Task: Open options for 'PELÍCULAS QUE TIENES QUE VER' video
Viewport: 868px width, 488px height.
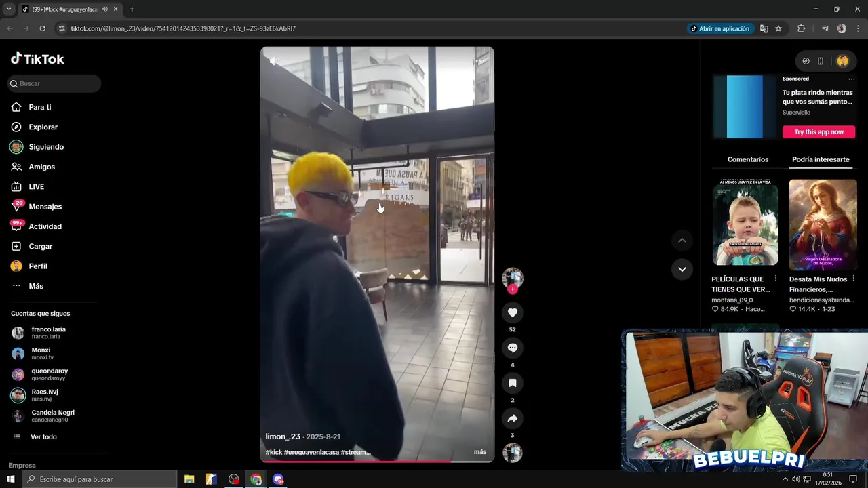Action: [776, 279]
